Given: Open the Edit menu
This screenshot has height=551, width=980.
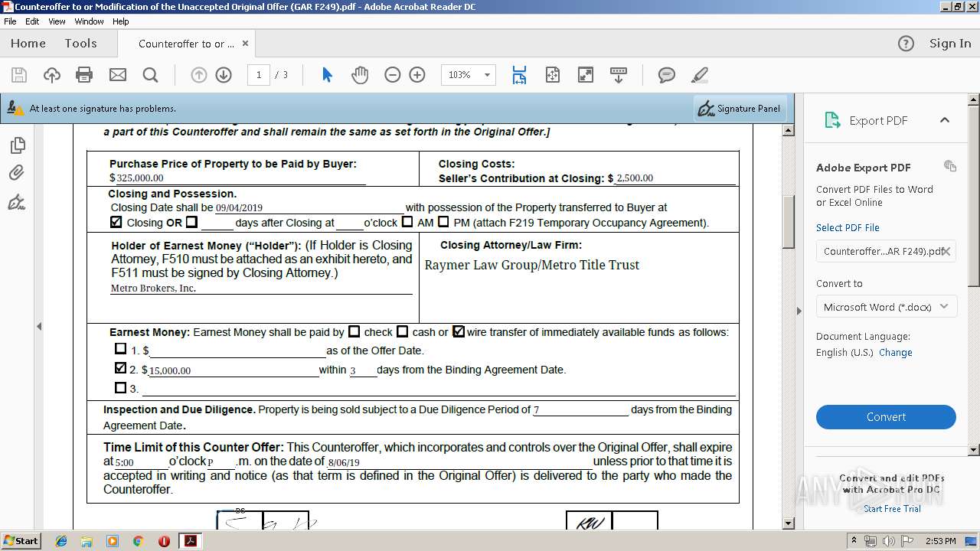Looking at the screenshot, I should (x=32, y=21).
